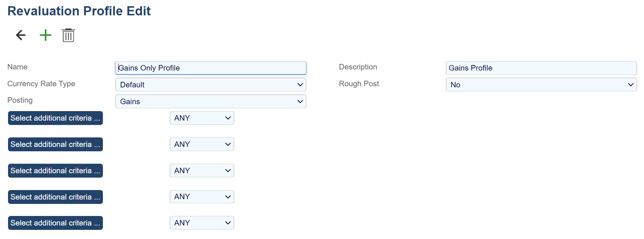
Task: Click the back arrow icon
Action: [21, 35]
